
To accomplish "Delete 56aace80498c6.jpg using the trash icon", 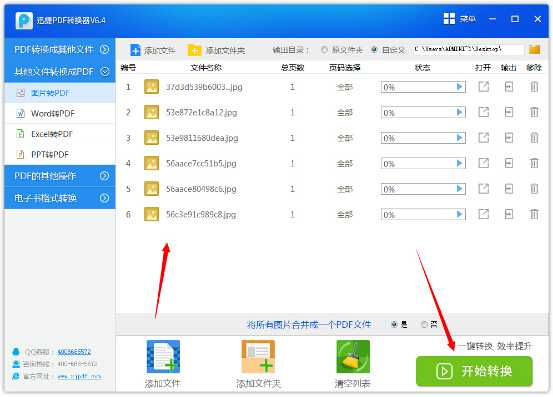I will (x=534, y=189).
